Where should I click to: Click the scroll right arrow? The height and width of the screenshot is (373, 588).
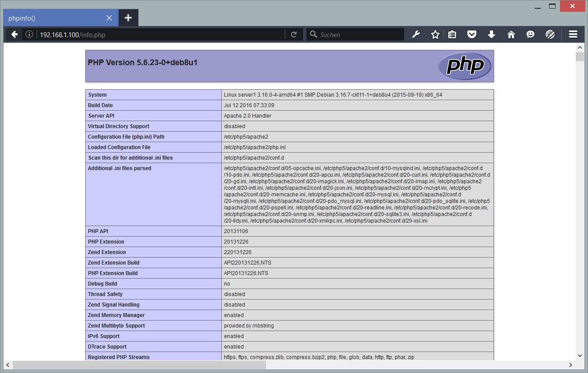tap(570, 364)
